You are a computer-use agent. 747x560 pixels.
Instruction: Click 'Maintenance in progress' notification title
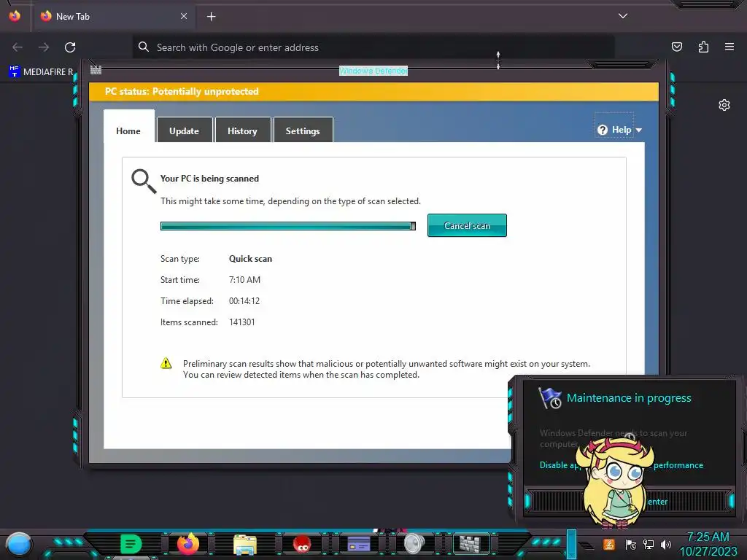[x=629, y=397]
